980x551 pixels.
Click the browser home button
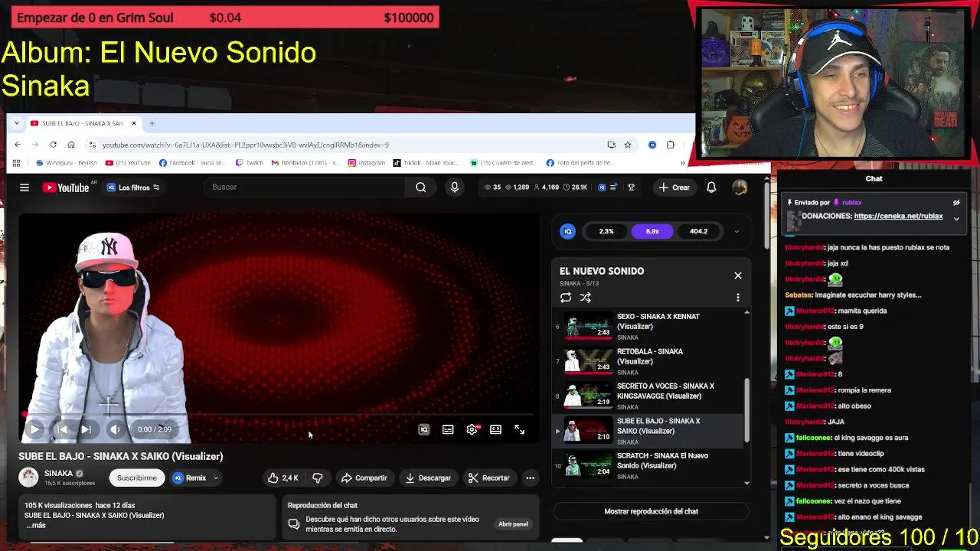click(x=71, y=145)
